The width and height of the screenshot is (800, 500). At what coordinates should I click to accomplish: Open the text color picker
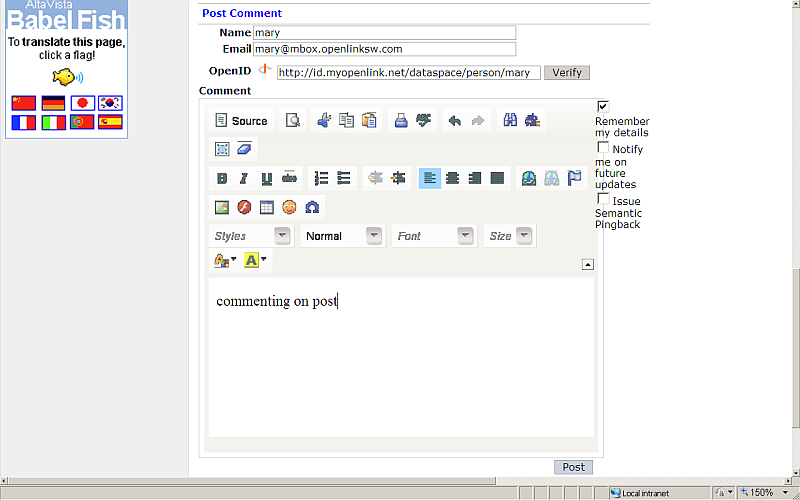(x=226, y=261)
